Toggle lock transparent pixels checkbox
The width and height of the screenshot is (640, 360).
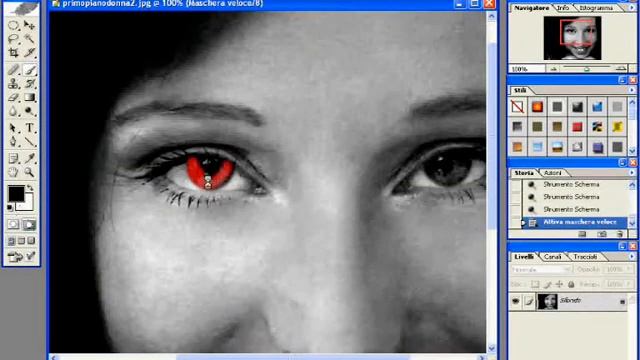(535, 284)
